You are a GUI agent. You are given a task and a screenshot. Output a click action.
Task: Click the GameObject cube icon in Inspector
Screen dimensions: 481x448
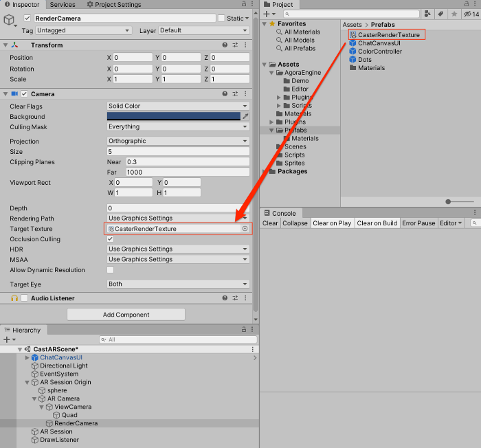click(x=9, y=20)
